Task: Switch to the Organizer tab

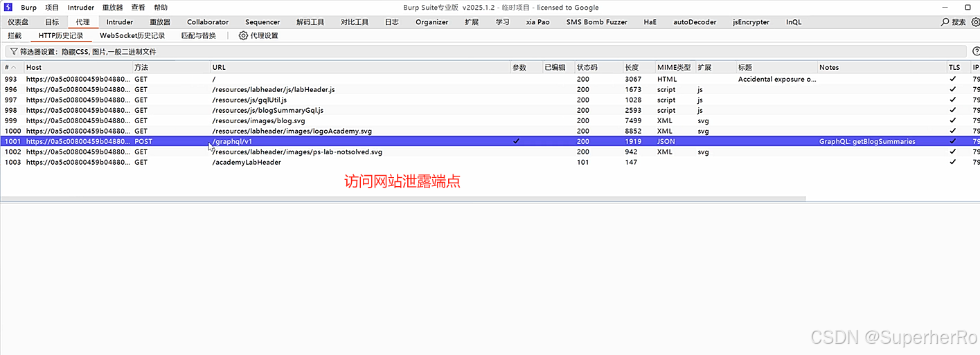Action: click(x=432, y=22)
